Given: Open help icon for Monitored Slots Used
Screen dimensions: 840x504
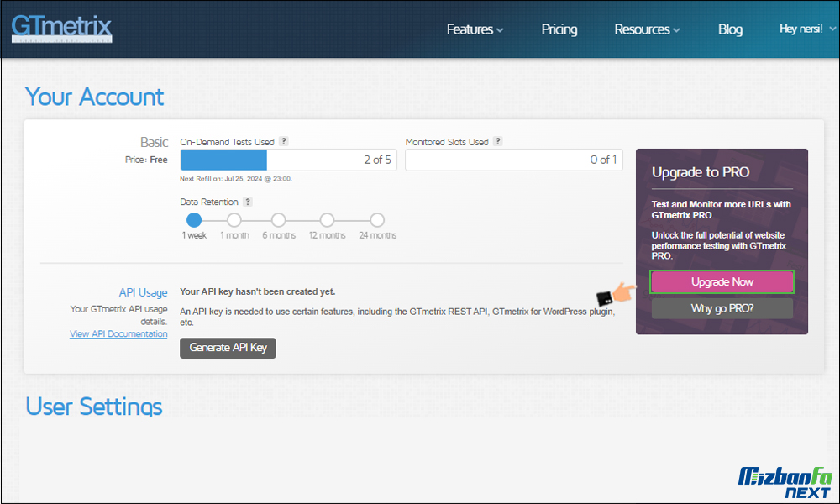Looking at the screenshot, I should 497,141.
